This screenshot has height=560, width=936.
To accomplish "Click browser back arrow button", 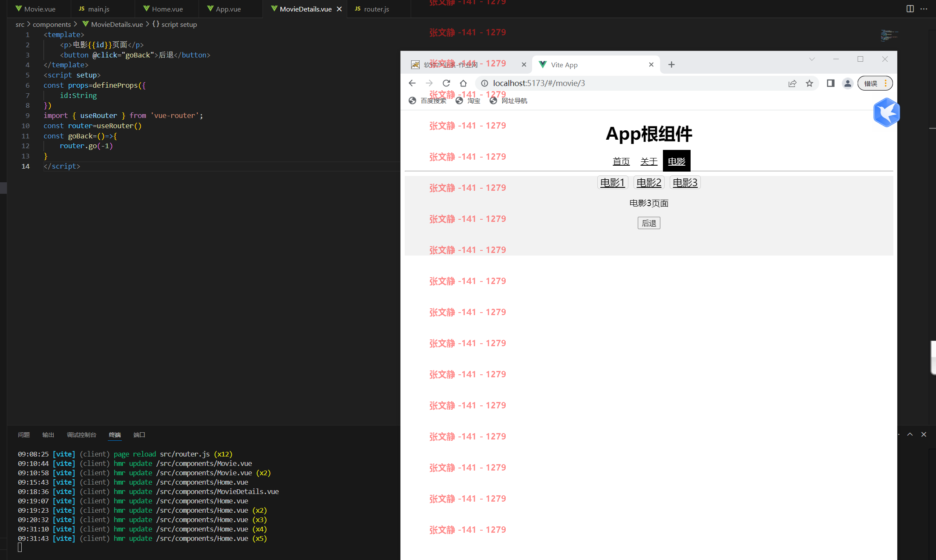I will 412,83.
